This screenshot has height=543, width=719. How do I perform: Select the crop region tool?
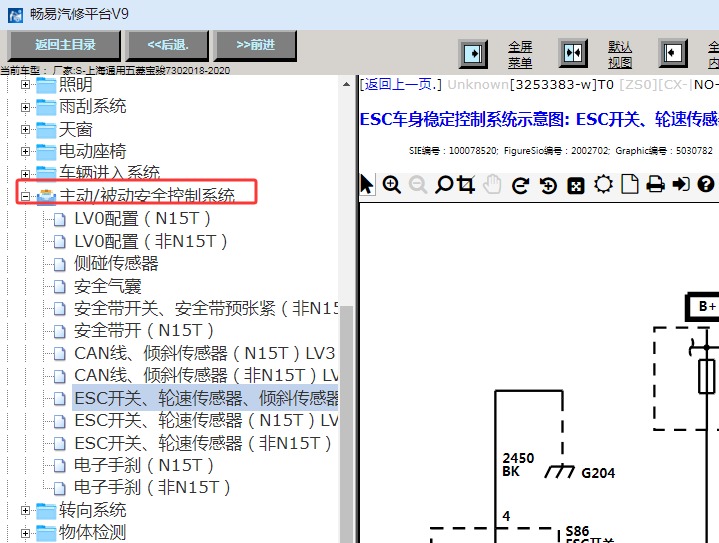click(x=466, y=185)
